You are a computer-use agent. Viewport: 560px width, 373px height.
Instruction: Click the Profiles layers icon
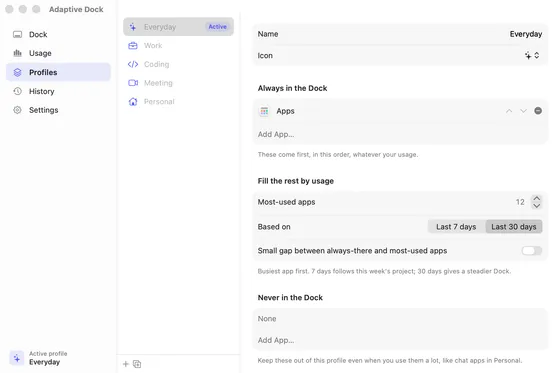[x=18, y=72]
